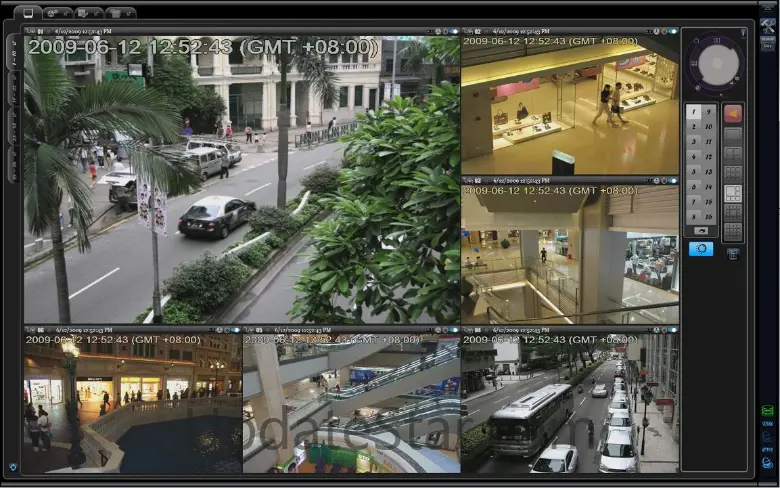This screenshot has width=780, height=488.
Task: Switch to the live monitor tab
Action: [x=27, y=13]
